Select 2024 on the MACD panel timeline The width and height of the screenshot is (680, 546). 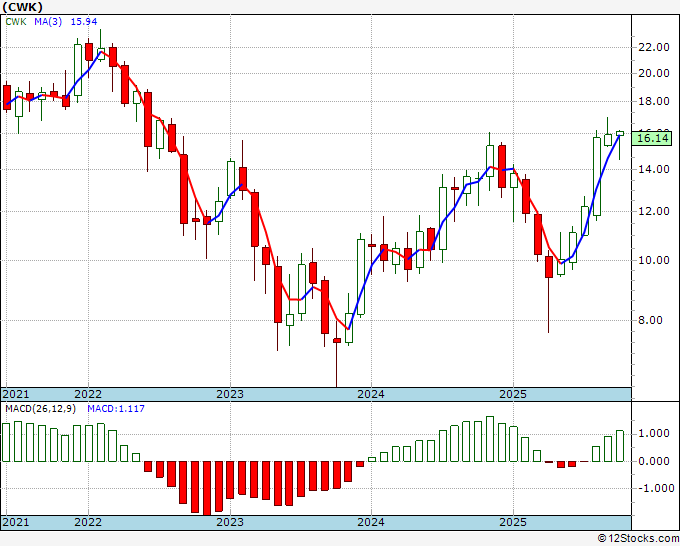coord(371,522)
